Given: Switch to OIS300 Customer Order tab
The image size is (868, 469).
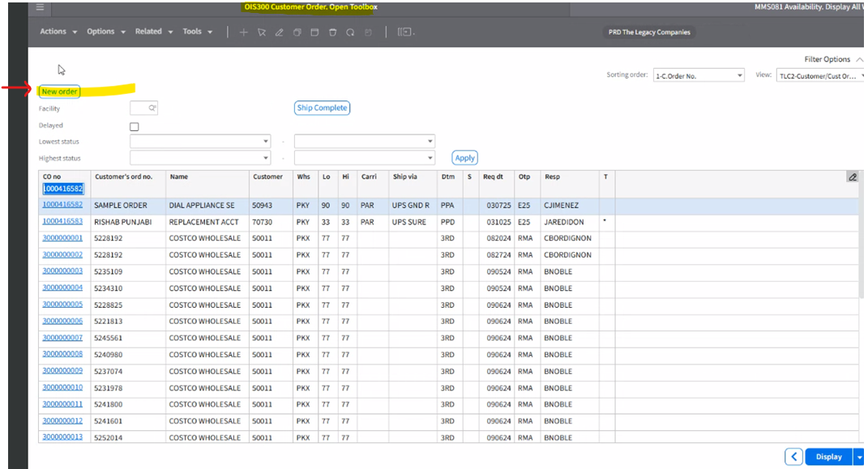Looking at the screenshot, I should (310, 7).
